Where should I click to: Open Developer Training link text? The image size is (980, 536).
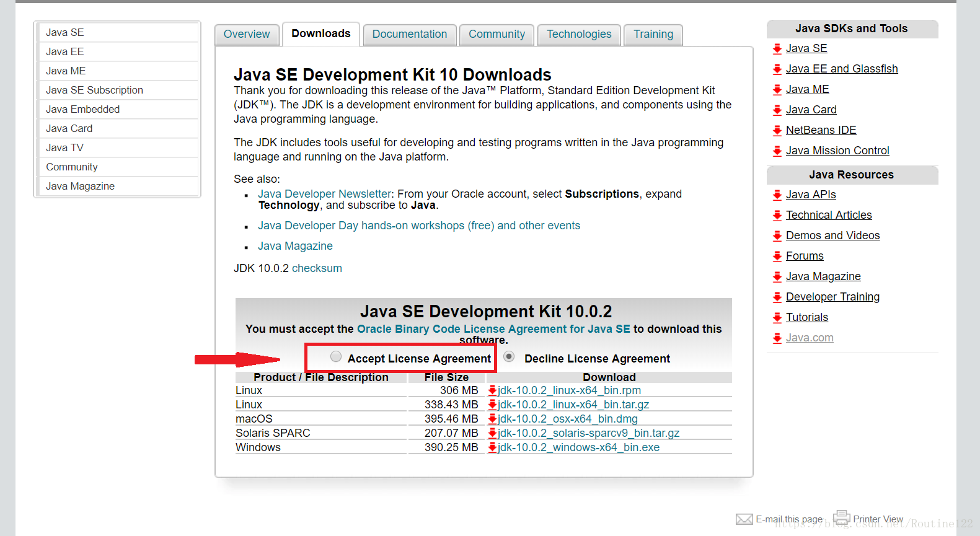[832, 297]
